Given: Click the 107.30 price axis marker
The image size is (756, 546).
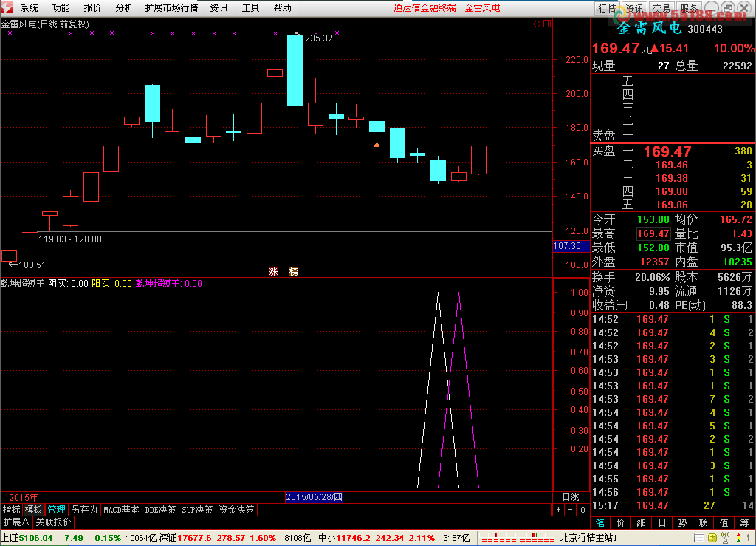Looking at the screenshot, I should click(571, 246).
